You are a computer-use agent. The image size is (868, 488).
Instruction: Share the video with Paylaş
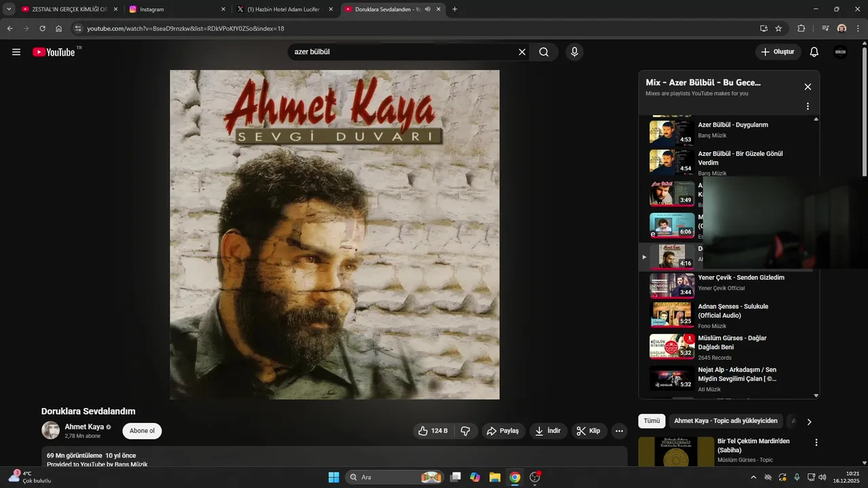tap(504, 431)
